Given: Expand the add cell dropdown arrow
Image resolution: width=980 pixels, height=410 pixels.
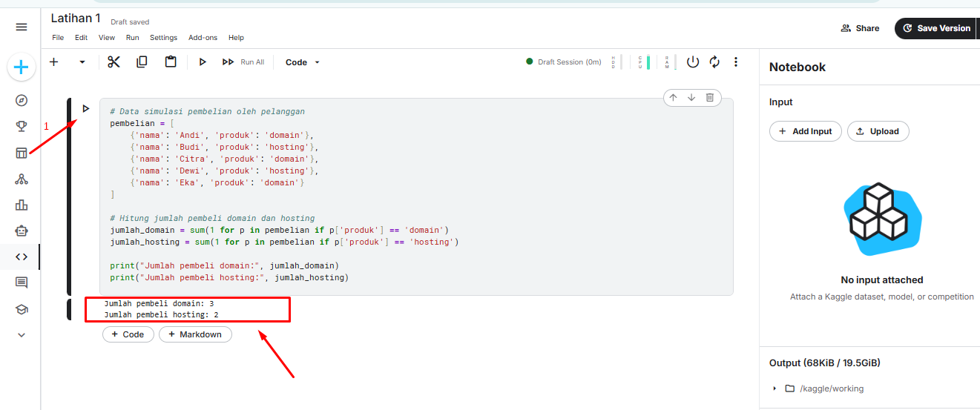Looking at the screenshot, I should pos(82,62).
